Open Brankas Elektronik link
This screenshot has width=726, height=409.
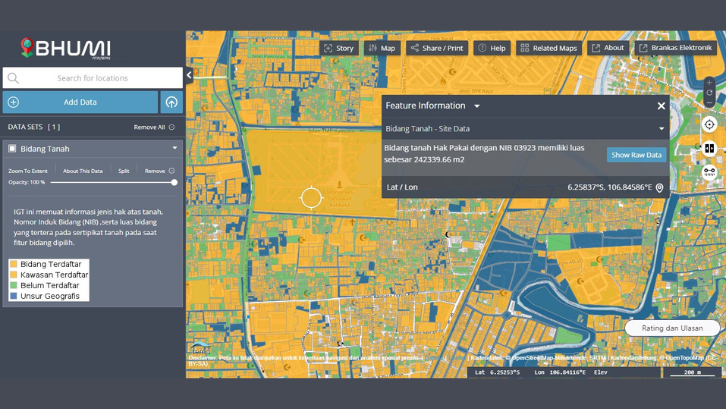[x=675, y=48]
